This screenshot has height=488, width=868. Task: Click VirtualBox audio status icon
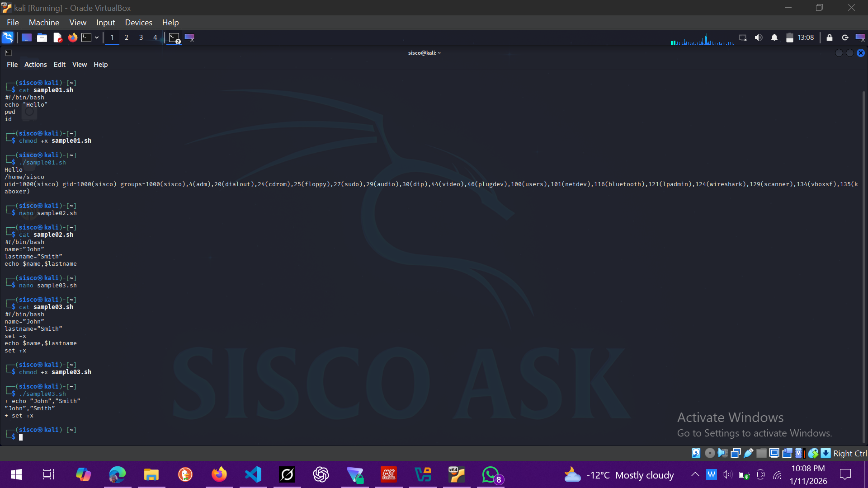[x=723, y=453]
